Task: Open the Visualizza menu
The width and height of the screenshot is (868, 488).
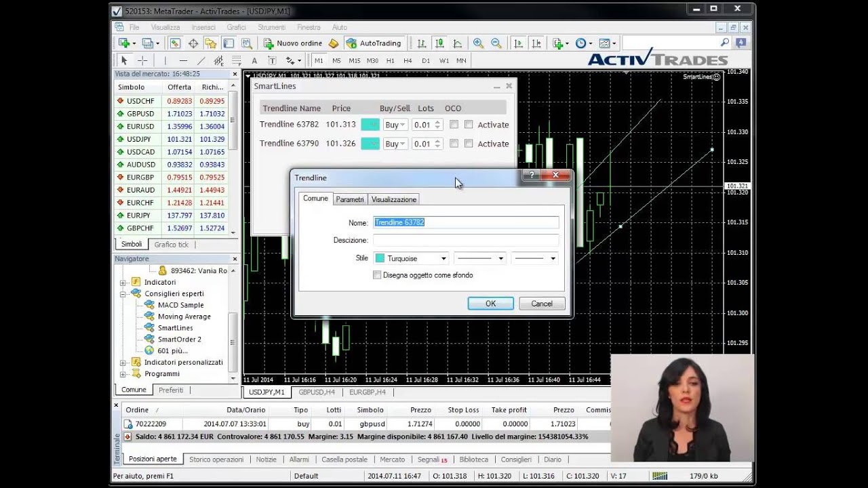Action: pyautogui.click(x=165, y=28)
